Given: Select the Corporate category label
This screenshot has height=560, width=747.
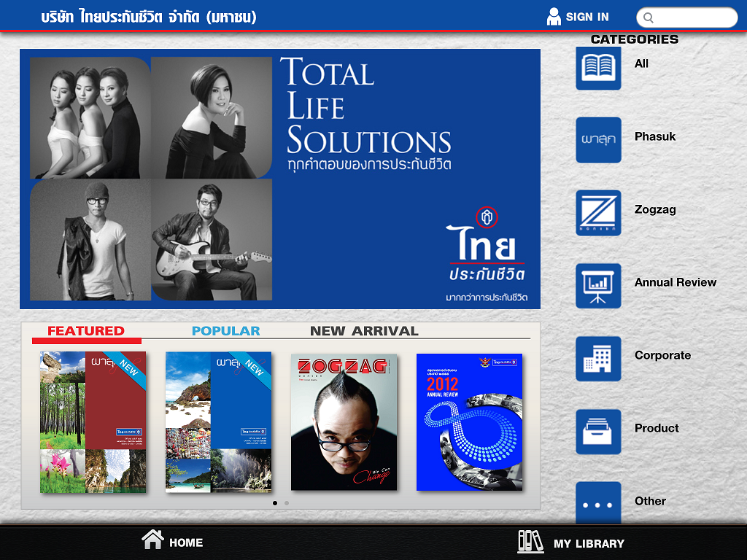Looking at the screenshot, I should coord(662,355).
